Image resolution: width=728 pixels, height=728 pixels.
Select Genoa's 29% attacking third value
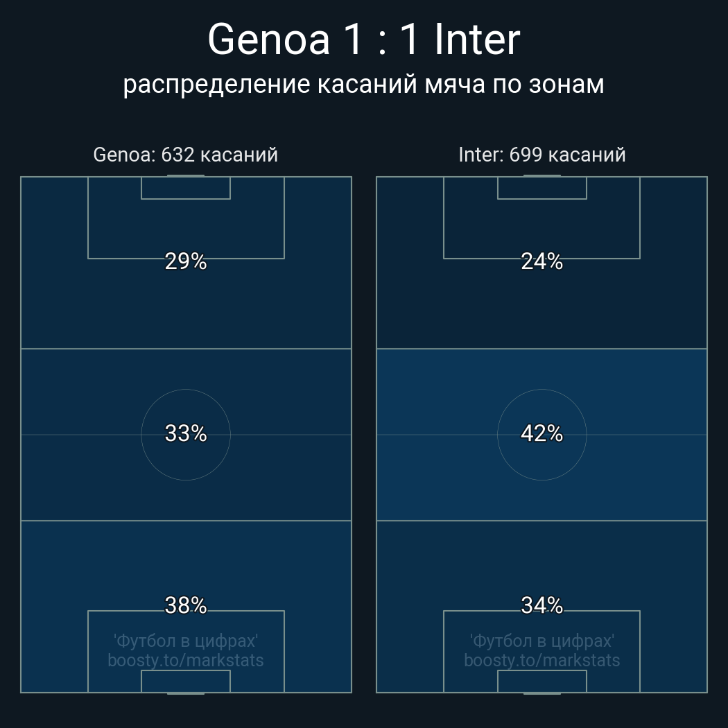point(186,261)
